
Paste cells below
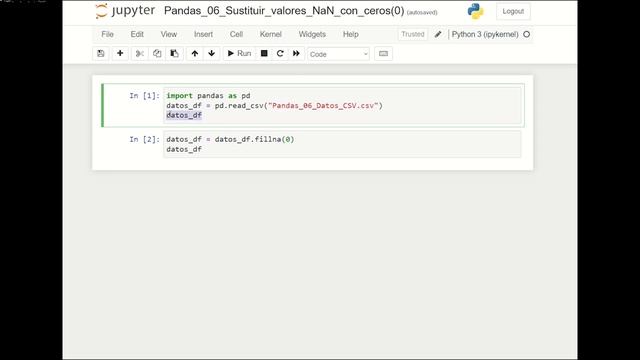(174, 53)
